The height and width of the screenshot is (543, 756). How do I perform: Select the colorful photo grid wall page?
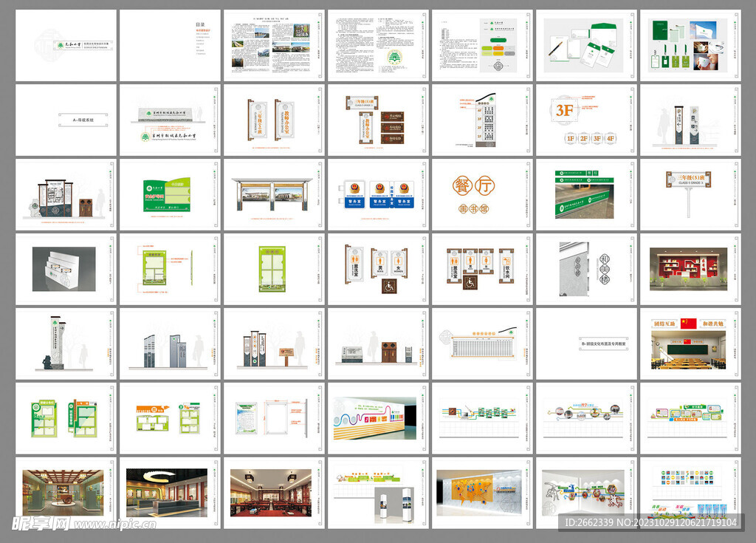click(x=691, y=493)
